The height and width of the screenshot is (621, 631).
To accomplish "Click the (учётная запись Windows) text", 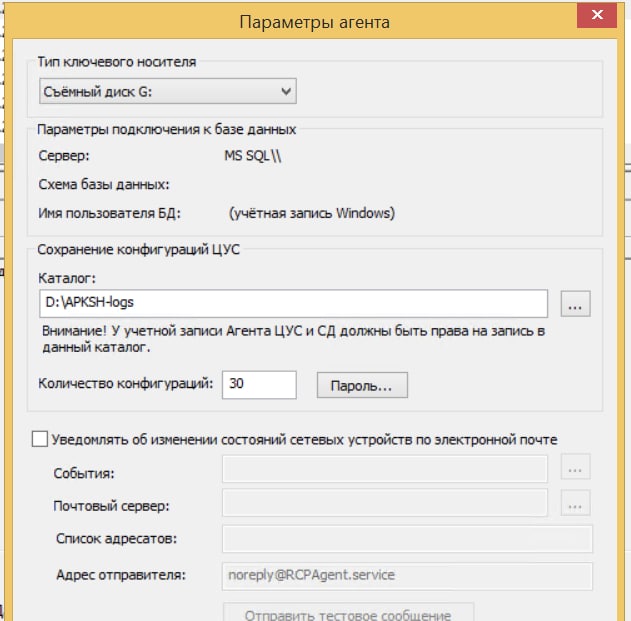I will [x=312, y=213].
